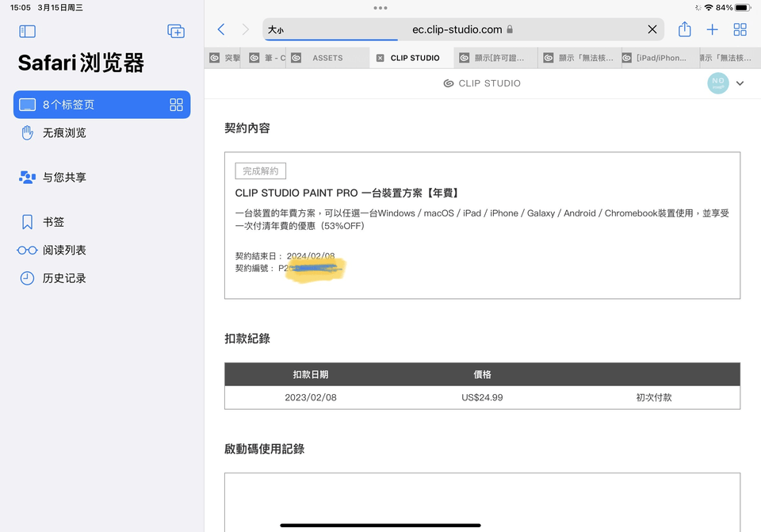Enable 无痕浏览 private browsing
Viewport: 761px width, 532px height.
[x=64, y=133]
